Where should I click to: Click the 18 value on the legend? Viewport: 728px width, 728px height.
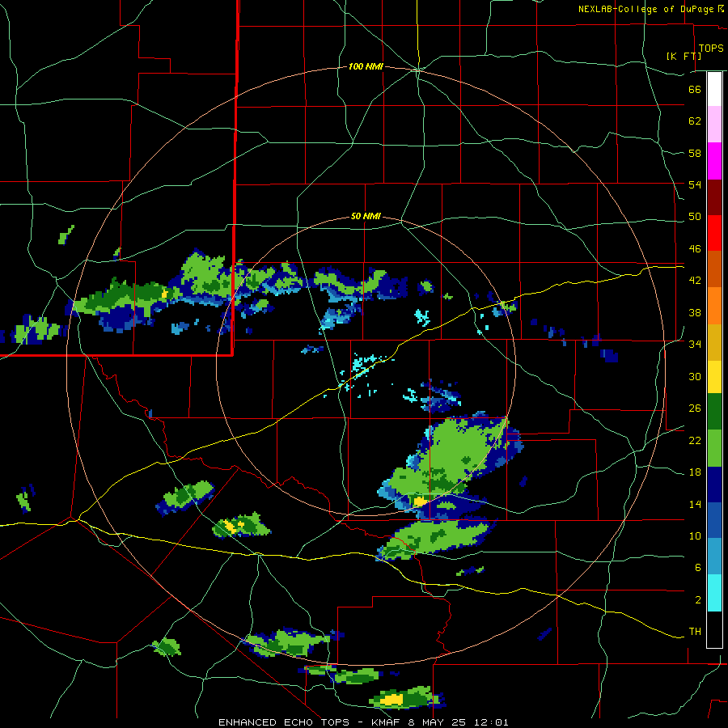tap(695, 472)
